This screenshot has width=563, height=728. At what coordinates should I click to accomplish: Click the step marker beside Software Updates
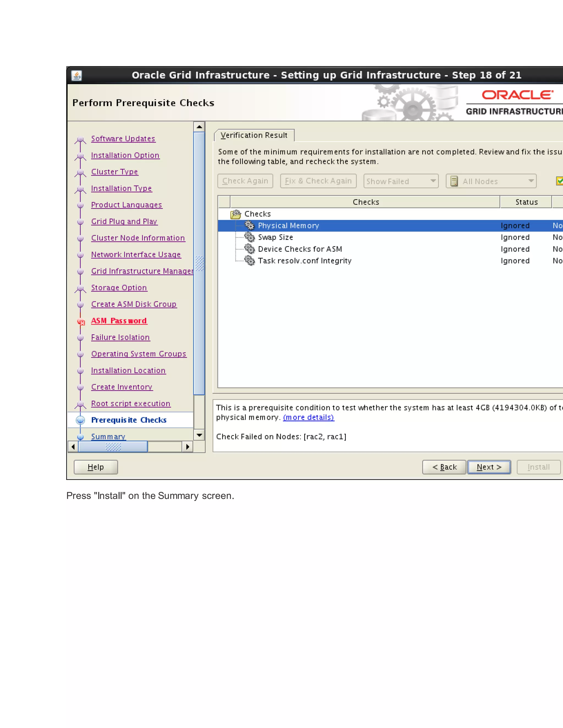[80, 140]
